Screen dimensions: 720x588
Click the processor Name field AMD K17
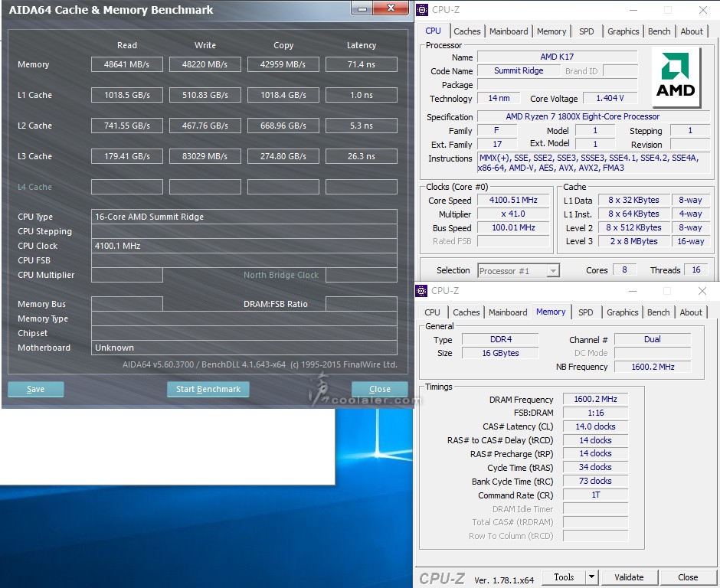pos(558,57)
